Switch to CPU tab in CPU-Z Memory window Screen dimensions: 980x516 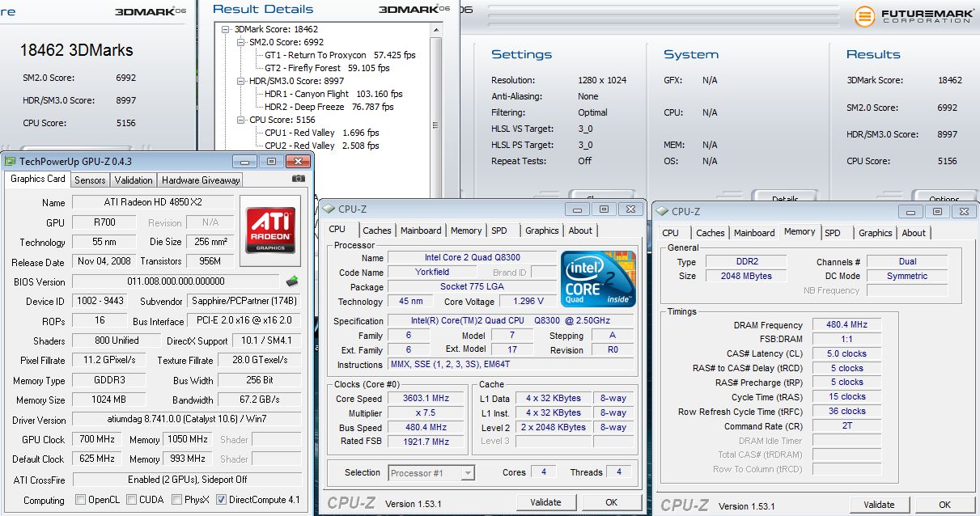coord(671,233)
